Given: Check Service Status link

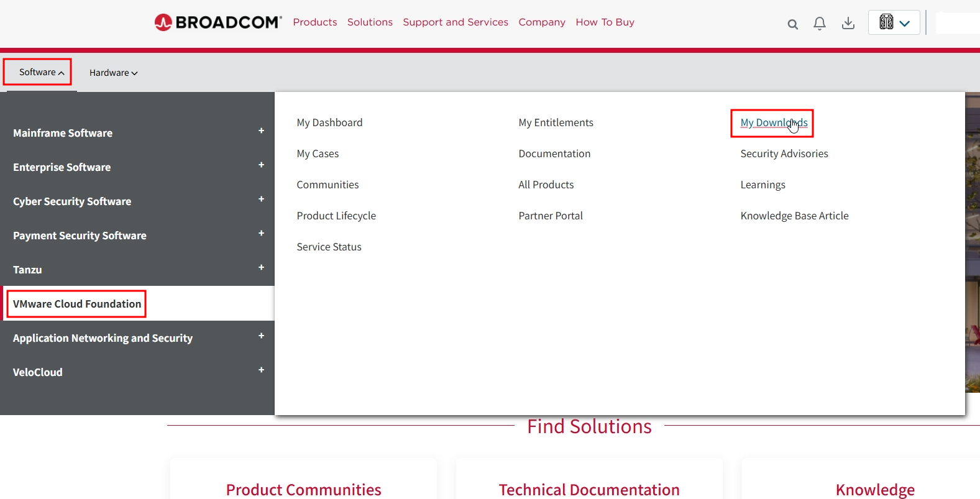Looking at the screenshot, I should pos(329,247).
